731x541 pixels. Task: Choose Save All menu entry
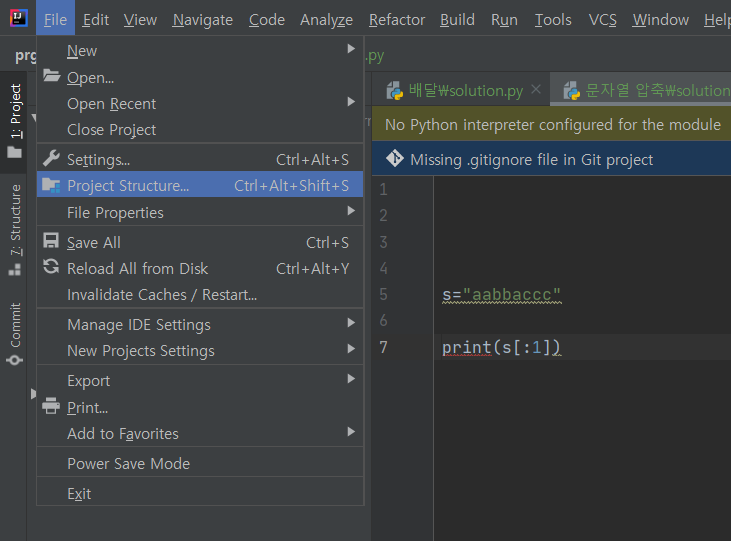(200, 243)
